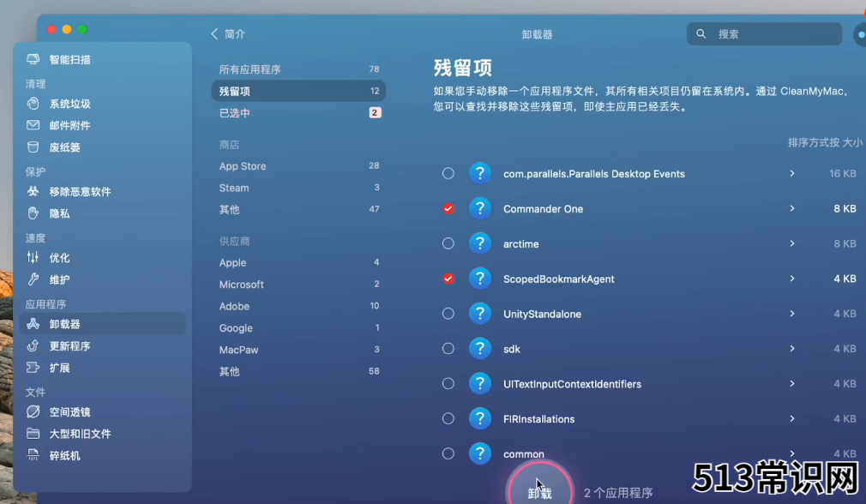Select the Mail Attachments (邮件附件) envelope icon
The height and width of the screenshot is (504, 866).
(33, 125)
